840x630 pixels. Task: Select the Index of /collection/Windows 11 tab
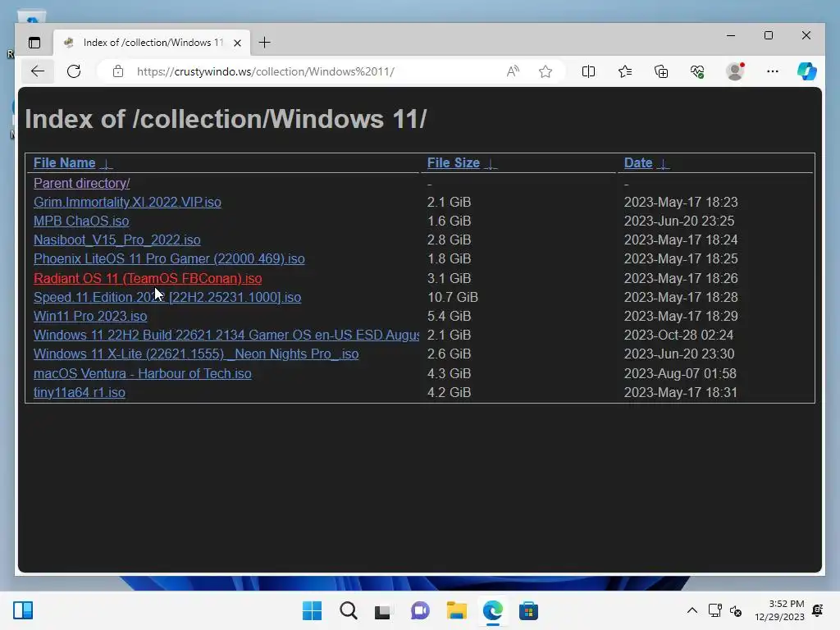152,43
